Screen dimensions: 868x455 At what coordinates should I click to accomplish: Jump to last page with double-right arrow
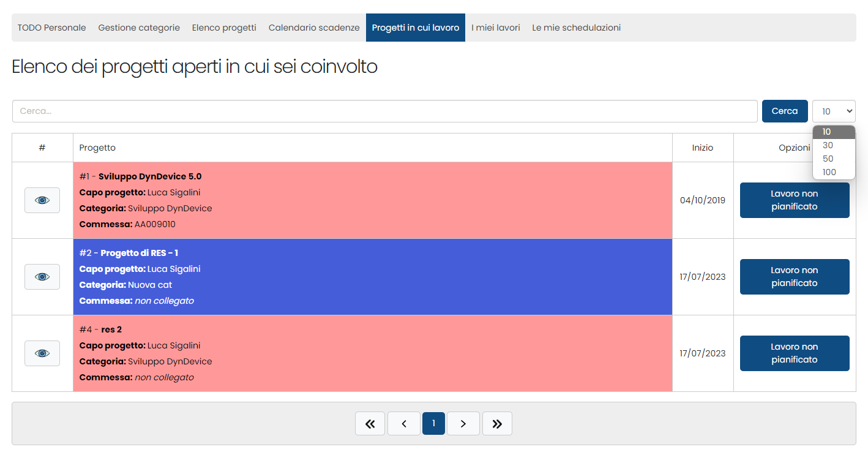click(497, 424)
